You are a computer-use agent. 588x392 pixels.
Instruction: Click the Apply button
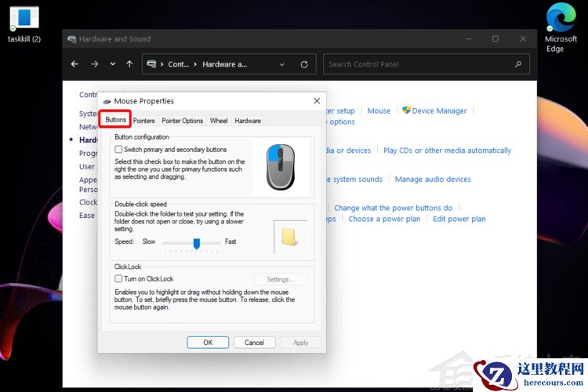click(301, 343)
